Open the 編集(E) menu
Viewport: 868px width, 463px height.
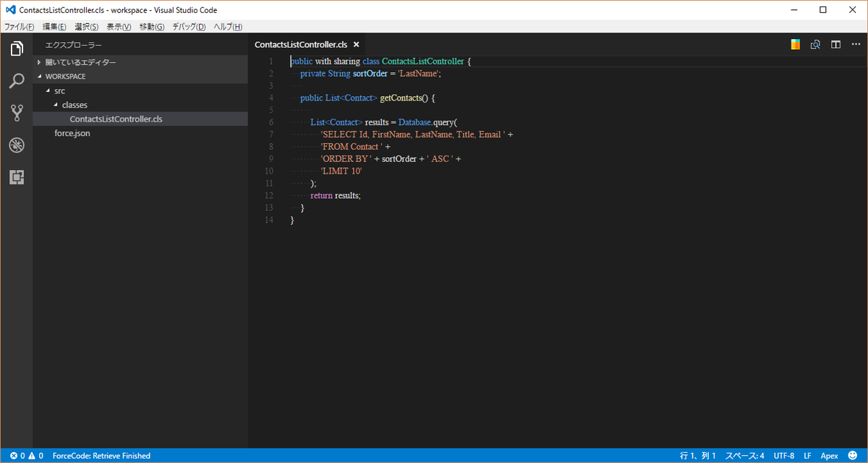pyautogui.click(x=54, y=27)
